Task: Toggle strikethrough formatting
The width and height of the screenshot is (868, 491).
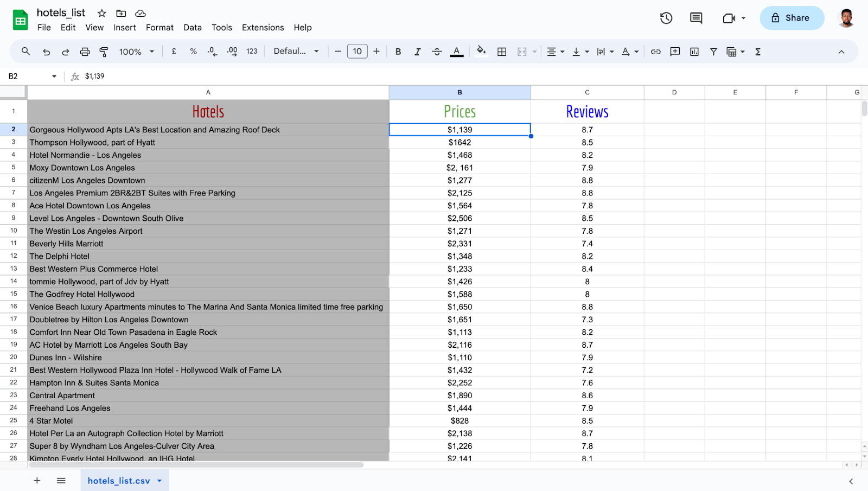Action: coord(437,52)
